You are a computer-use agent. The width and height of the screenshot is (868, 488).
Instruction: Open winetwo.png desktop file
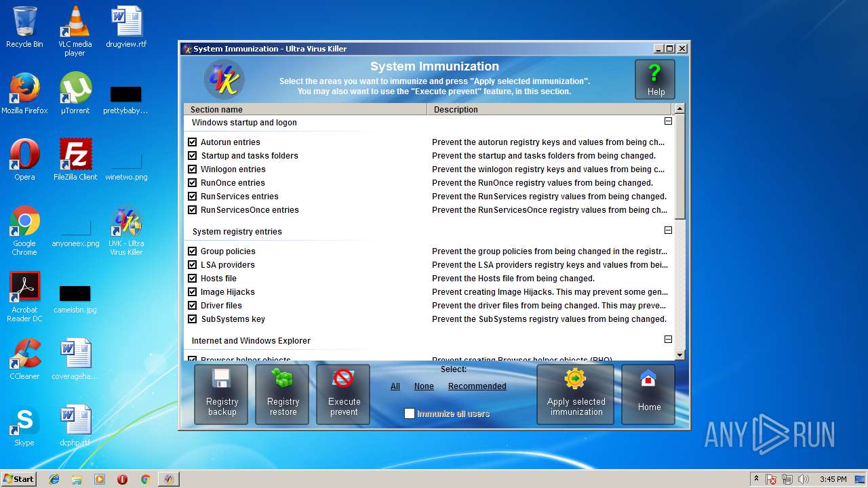pos(126,167)
